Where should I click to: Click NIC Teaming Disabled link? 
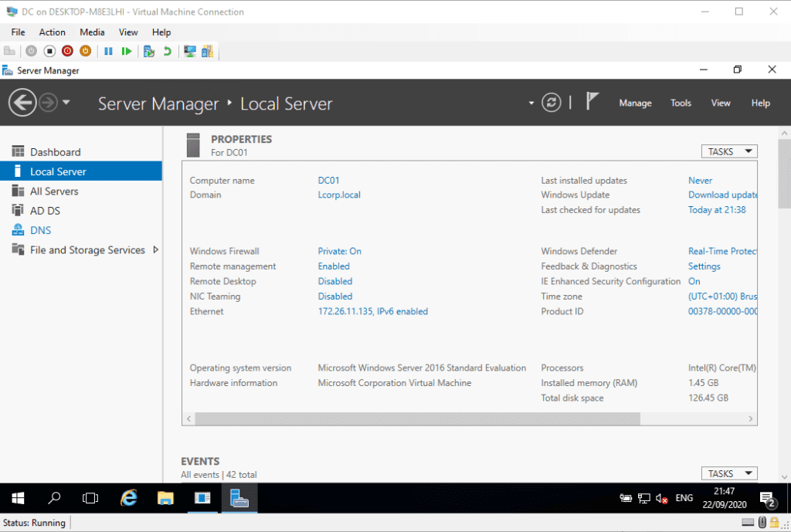pyautogui.click(x=335, y=296)
